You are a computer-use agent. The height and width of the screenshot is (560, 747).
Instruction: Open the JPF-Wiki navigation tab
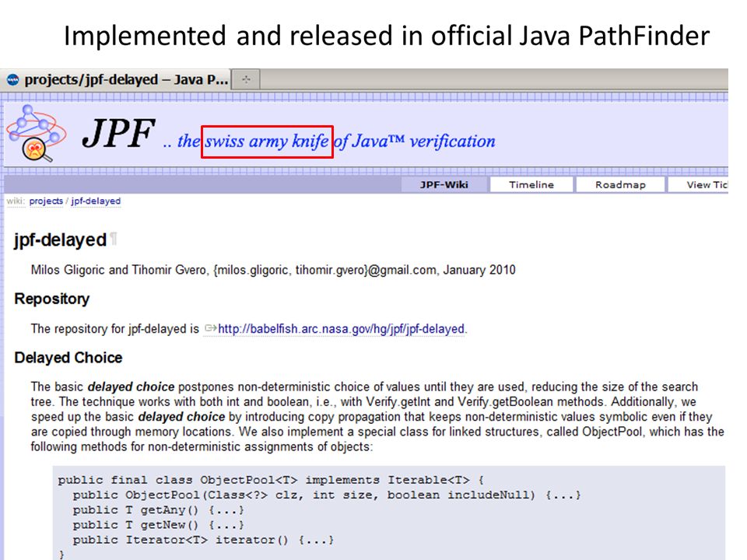pos(444,185)
